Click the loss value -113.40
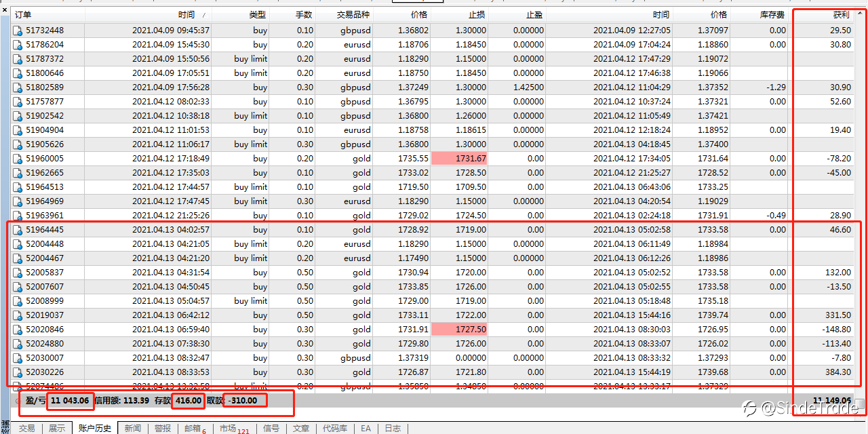The width and height of the screenshot is (868, 434). pos(836,344)
